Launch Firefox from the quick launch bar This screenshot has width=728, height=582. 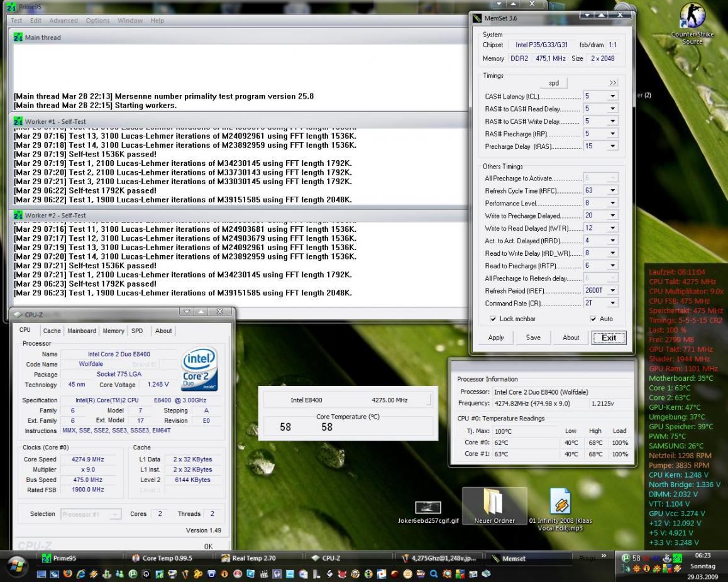pyautogui.click(x=67, y=574)
